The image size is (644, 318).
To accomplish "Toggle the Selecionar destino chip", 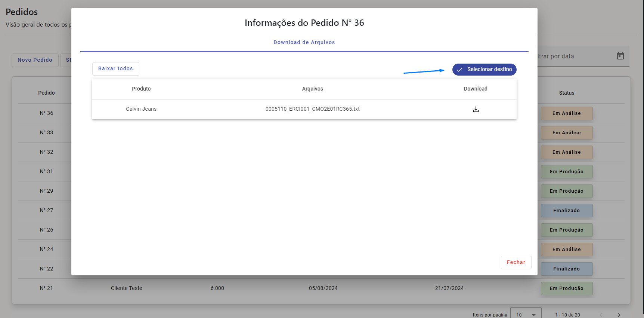I will [484, 70].
